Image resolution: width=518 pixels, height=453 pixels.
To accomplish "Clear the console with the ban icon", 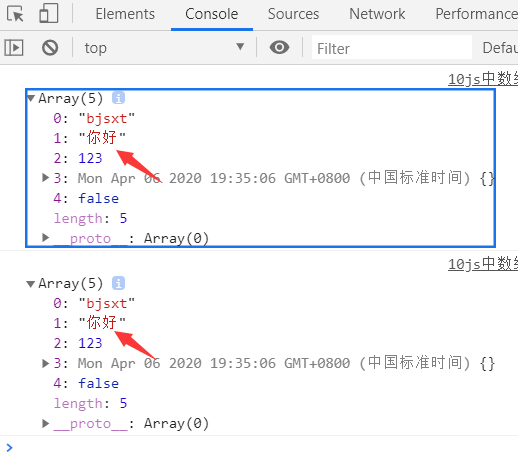I will 50,48.
